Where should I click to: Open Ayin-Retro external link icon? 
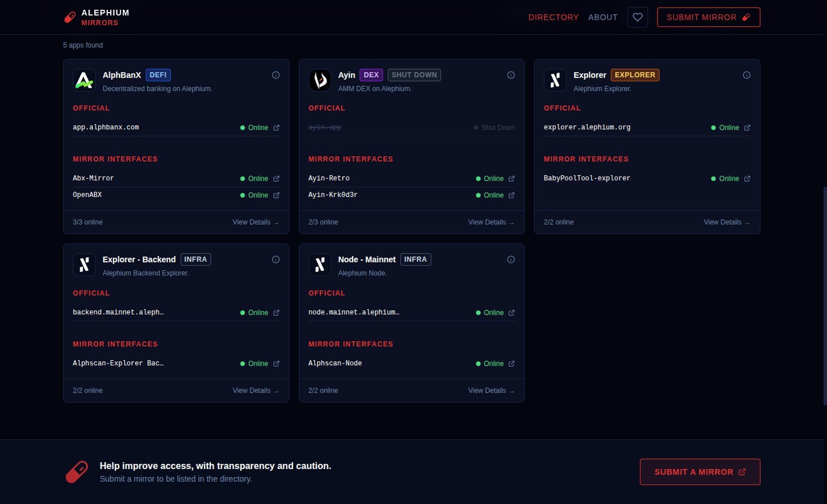(512, 179)
